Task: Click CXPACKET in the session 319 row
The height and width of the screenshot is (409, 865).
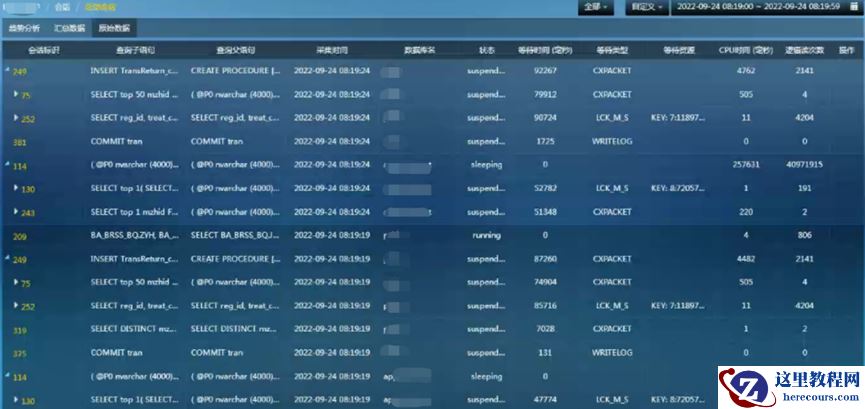Action: click(612, 329)
